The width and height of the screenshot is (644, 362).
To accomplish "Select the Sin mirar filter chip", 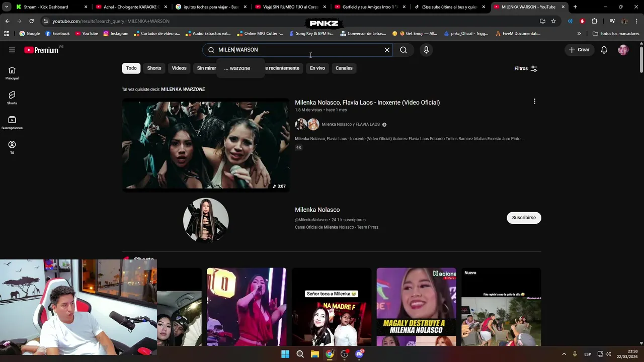I will coord(206,68).
